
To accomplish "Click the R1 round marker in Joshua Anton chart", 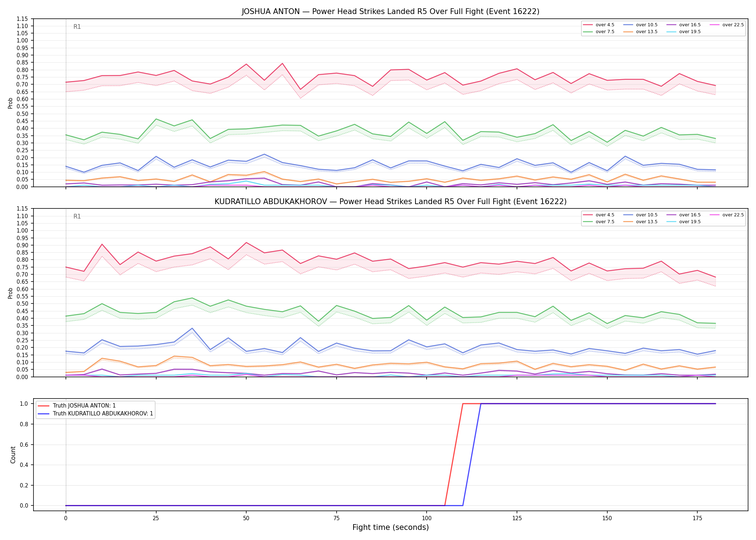I will pos(77,27).
